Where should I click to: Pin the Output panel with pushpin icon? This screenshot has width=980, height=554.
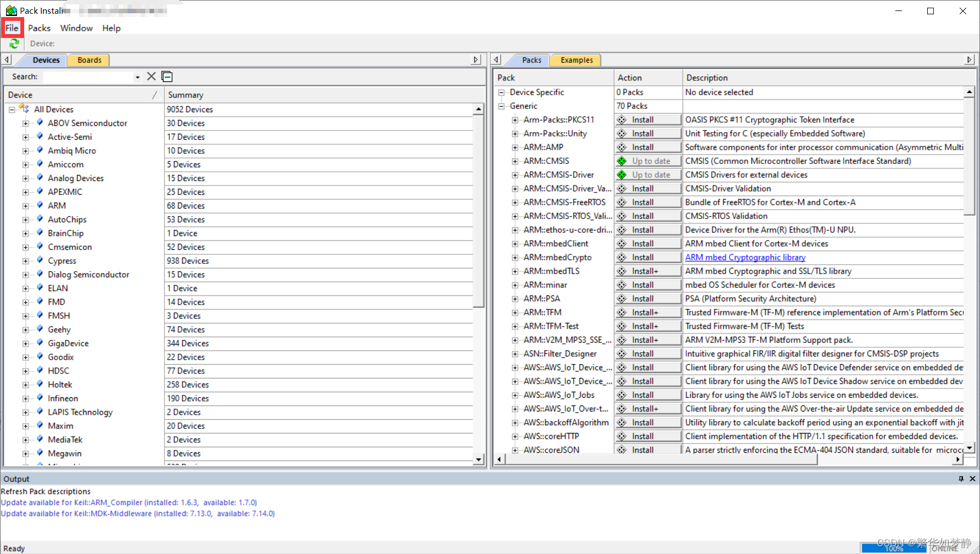961,479
